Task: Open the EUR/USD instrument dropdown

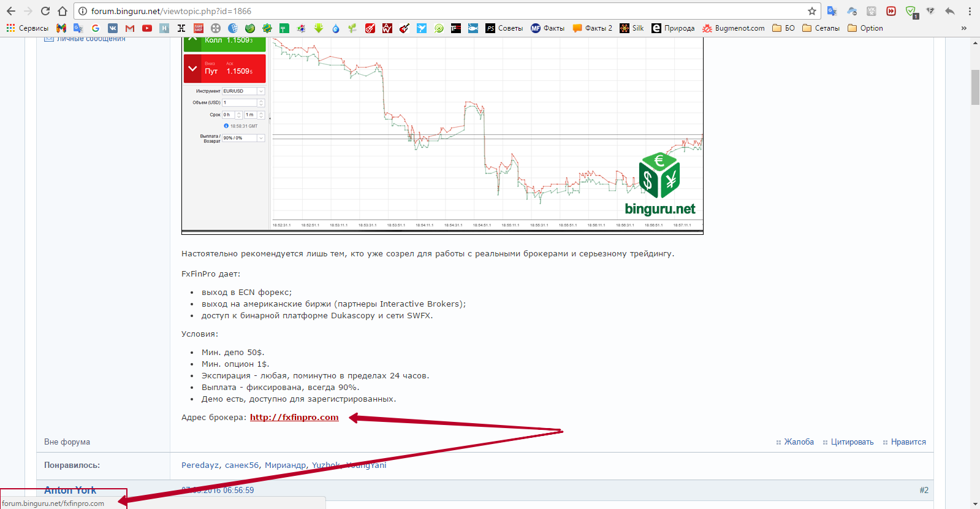Action: point(243,91)
